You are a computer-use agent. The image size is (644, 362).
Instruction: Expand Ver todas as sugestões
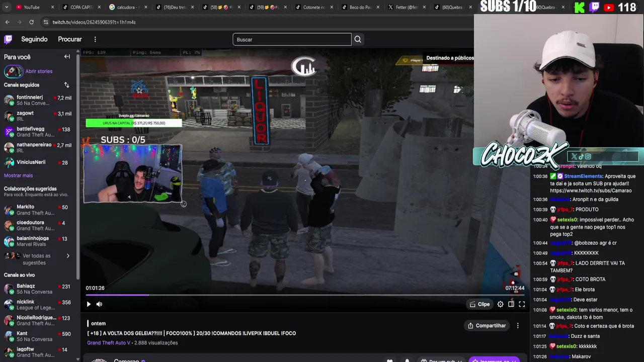pos(39,259)
